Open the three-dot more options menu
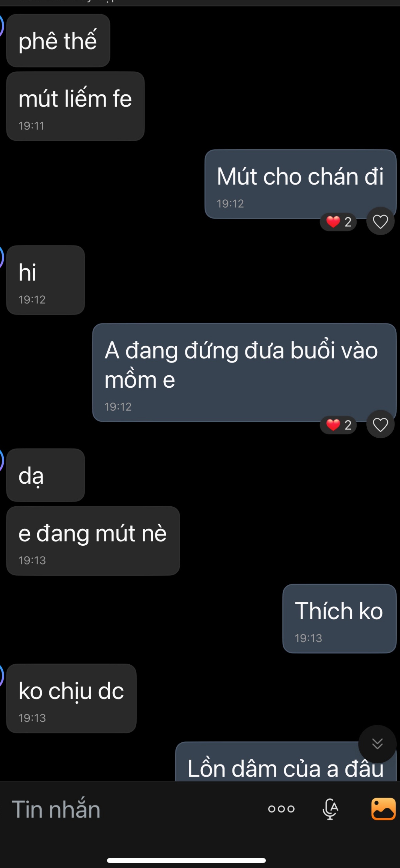The height and width of the screenshot is (868, 400). 281,809
